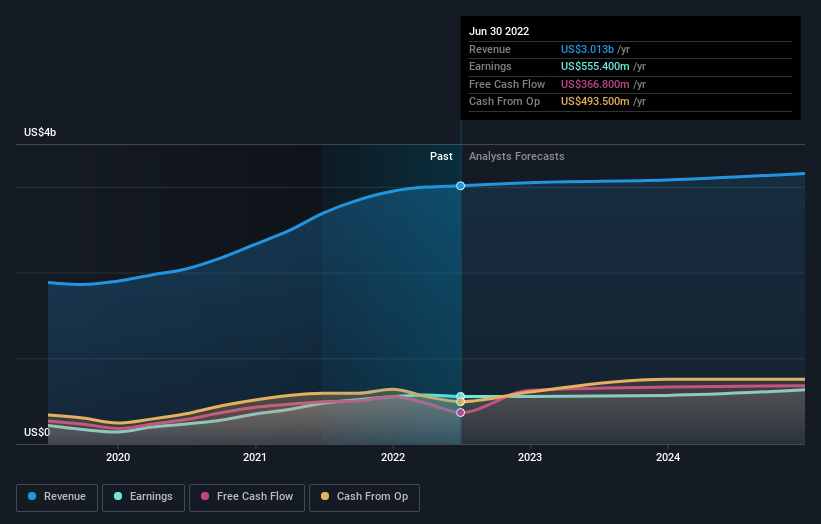Viewport: 821px width, 524px height.
Task: Click the teal Earnings data point marker
Action: click(460, 396)
